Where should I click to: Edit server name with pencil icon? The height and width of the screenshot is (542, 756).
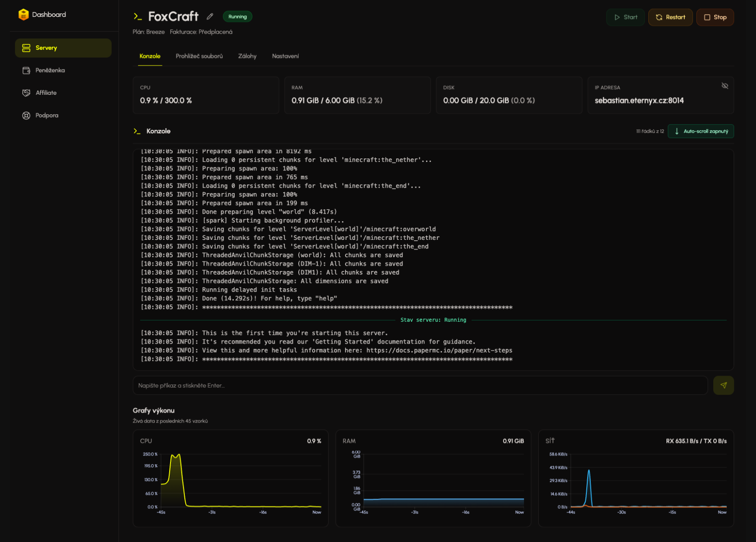210,16
